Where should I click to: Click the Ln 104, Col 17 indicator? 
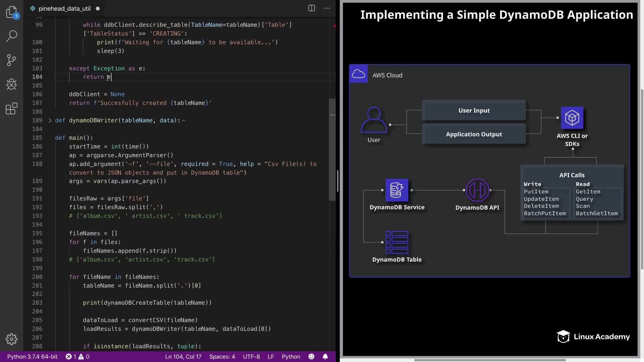[183, 356]
